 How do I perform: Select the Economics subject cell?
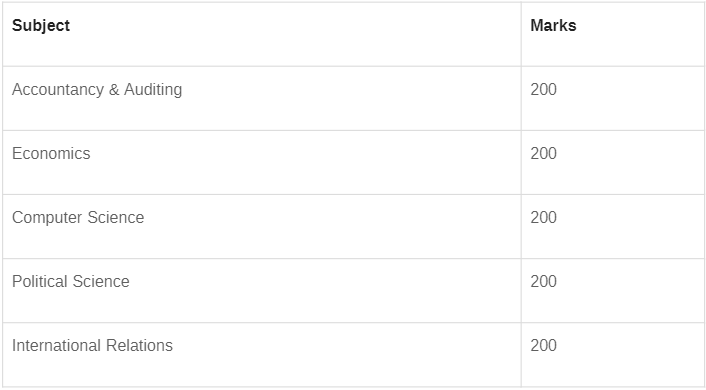[262, 163]
